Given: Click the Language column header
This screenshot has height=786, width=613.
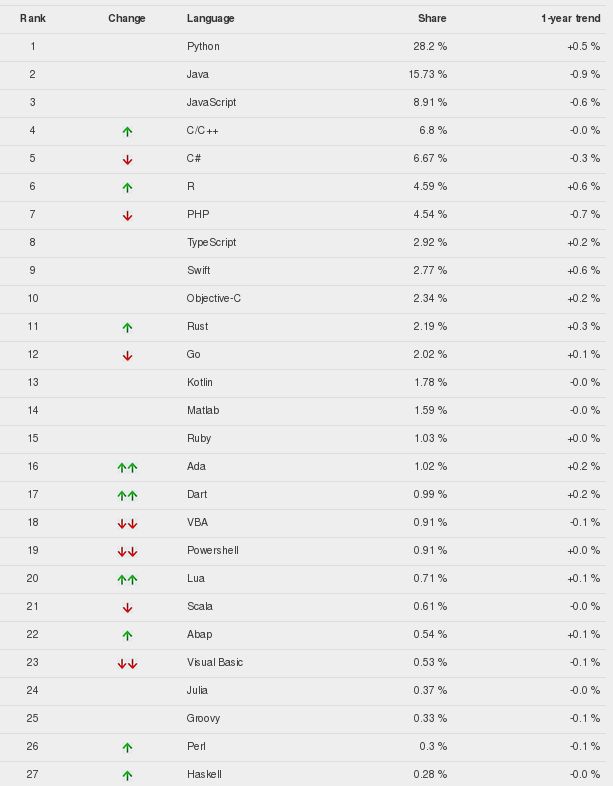Looking at the screenshot, I should (211, 19).
